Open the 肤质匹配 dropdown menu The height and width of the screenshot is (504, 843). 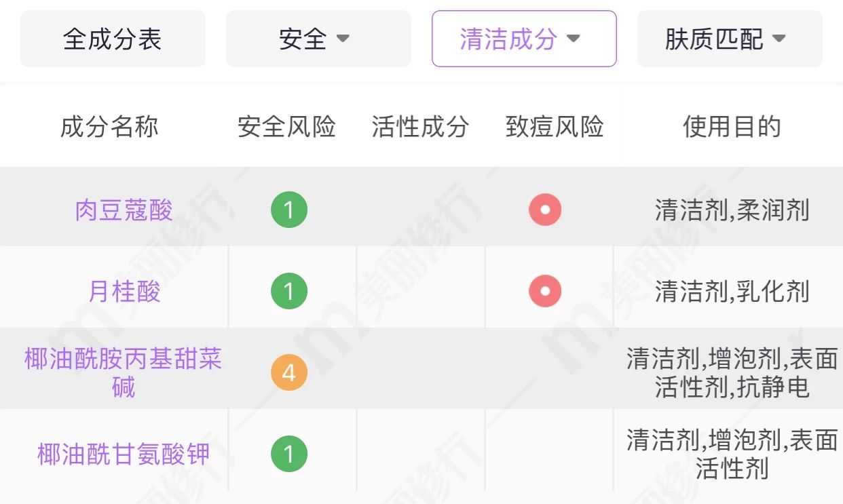[729, 39]
